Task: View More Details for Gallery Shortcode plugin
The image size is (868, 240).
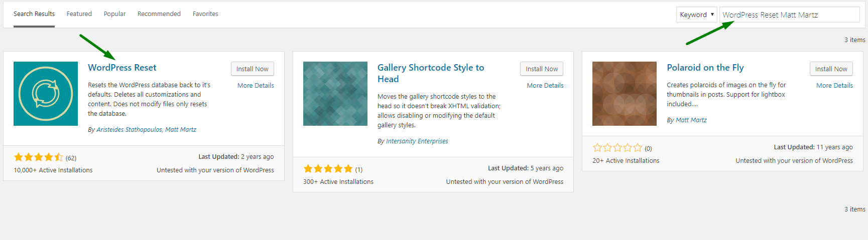Action: pos(545,86)
